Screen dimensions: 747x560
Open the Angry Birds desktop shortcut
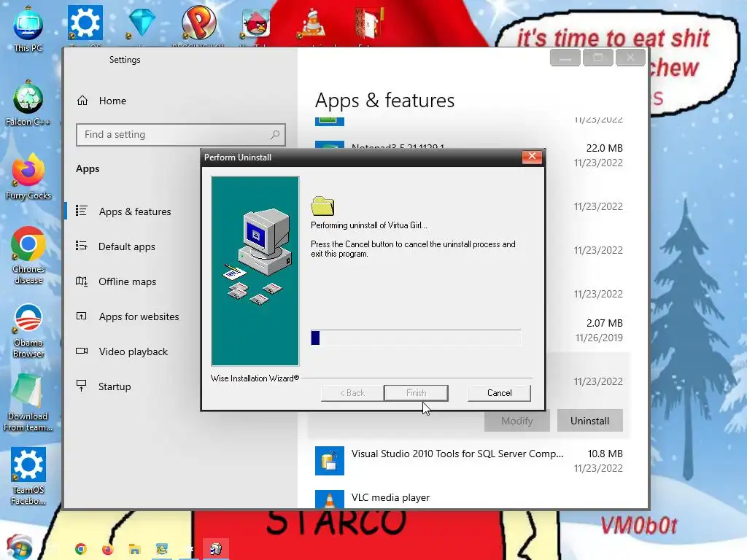(256, 23)
